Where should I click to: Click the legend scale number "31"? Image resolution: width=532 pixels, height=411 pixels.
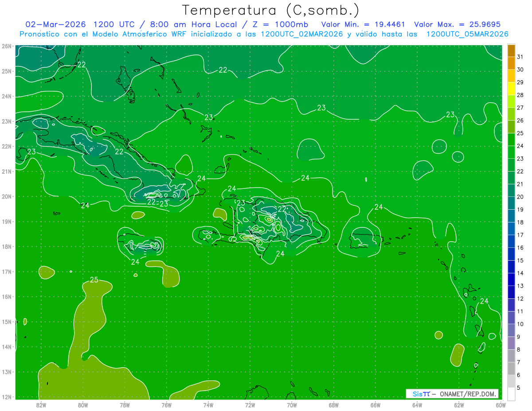pos(520,57)
